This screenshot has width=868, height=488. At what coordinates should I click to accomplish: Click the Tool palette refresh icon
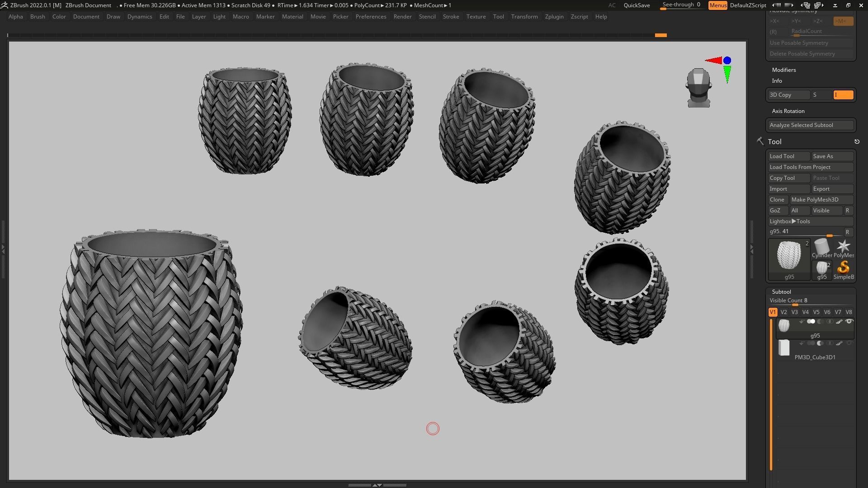(x=857, y=142)
